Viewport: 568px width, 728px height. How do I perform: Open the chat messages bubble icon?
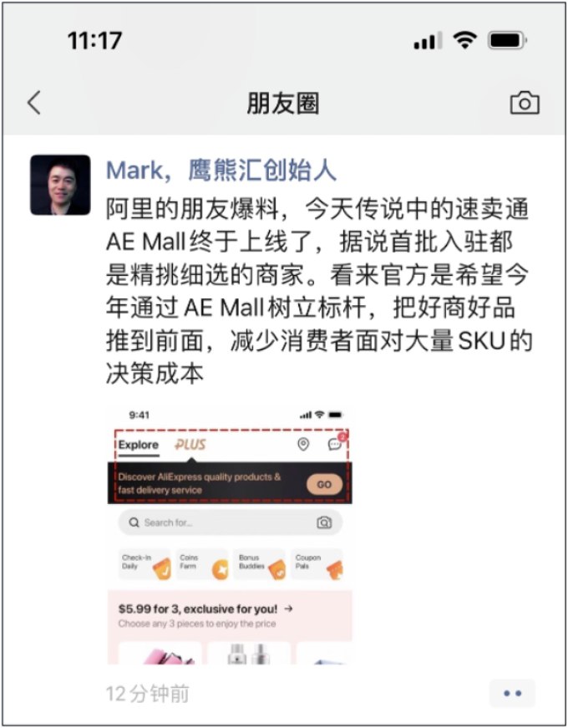336,443
